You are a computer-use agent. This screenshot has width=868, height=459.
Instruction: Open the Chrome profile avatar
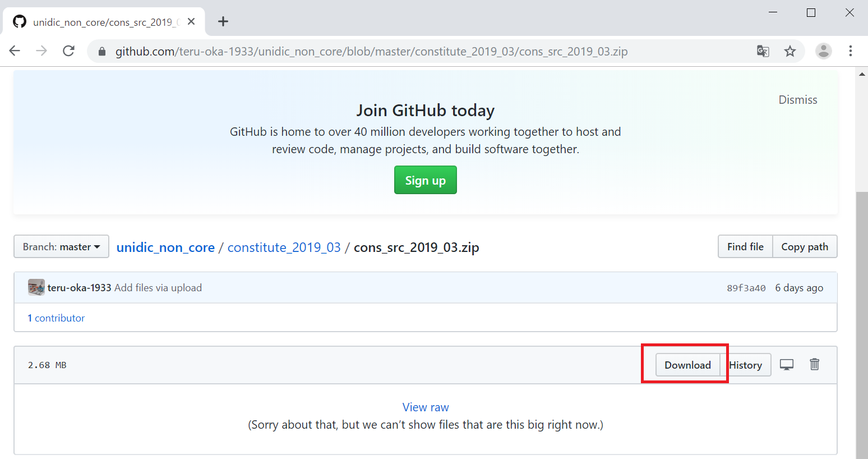823,51
